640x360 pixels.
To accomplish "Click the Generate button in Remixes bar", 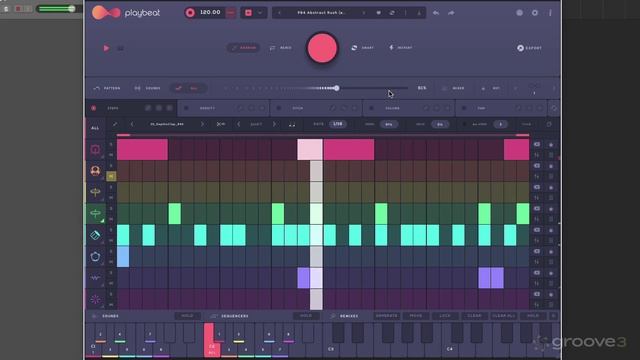I will (386, 316).
